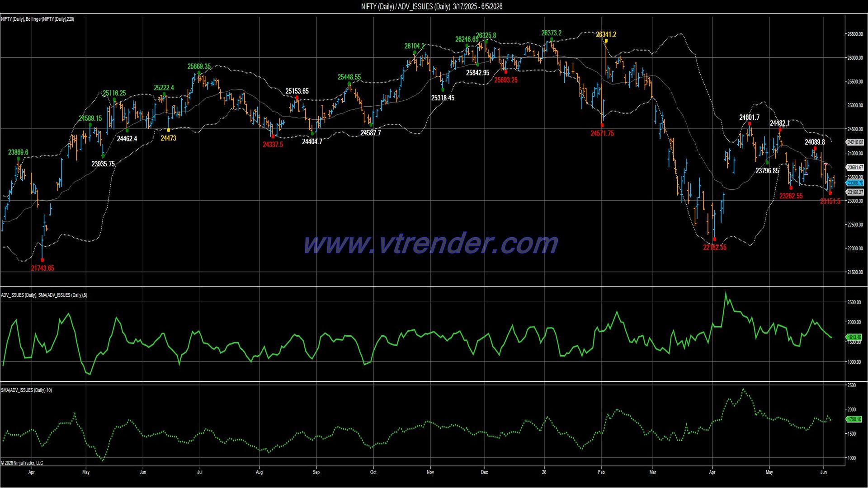Click the NIFTY Bollinger indicator label
Image resolution: width=868 pixels, height=488 pixels.
(x=38, y=19)
